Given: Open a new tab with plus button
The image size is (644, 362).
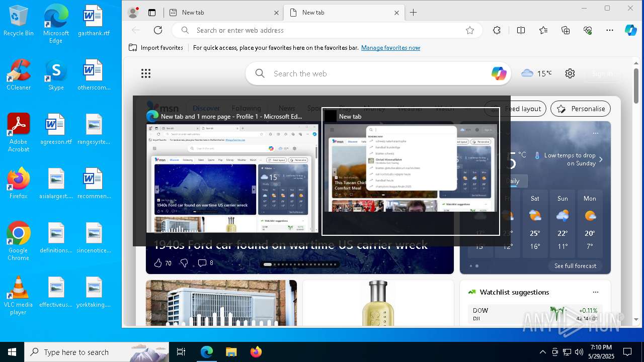Looking at the screenshot, I should click(x=414, y=13).
